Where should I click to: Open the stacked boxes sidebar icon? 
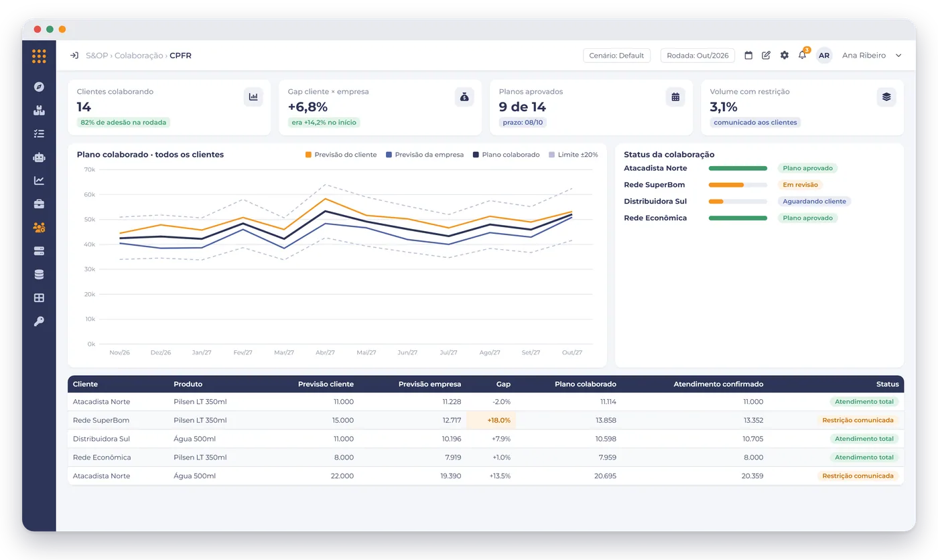pyautogui.click(x=39, y=110)
